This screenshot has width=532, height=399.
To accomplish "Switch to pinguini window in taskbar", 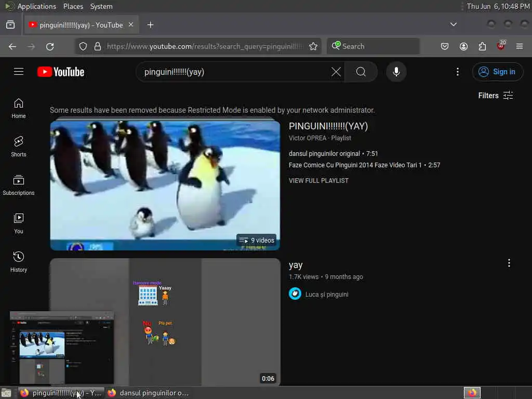I will 61,393.
